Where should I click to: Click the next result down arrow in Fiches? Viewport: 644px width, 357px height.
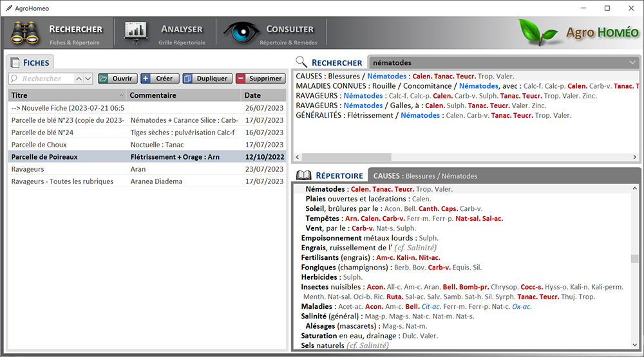tap(88, 78)
